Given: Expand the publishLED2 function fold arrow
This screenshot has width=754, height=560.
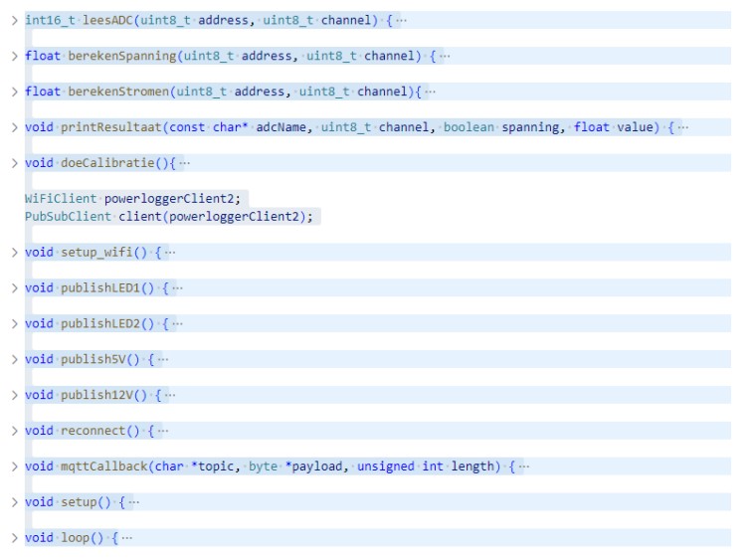Looking at the screenshot, I should [14, 324].
